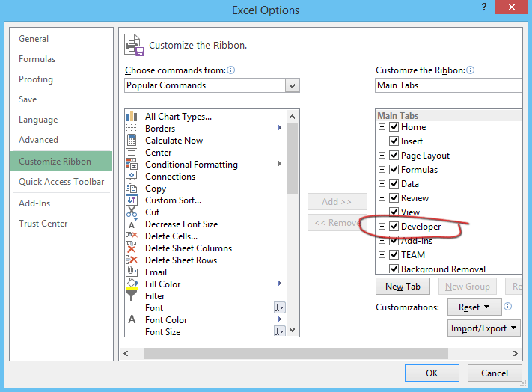The image size is (532, 392).
Task: Expand the Conditional Formatting submenu arrow
Action: coord(280,163)
